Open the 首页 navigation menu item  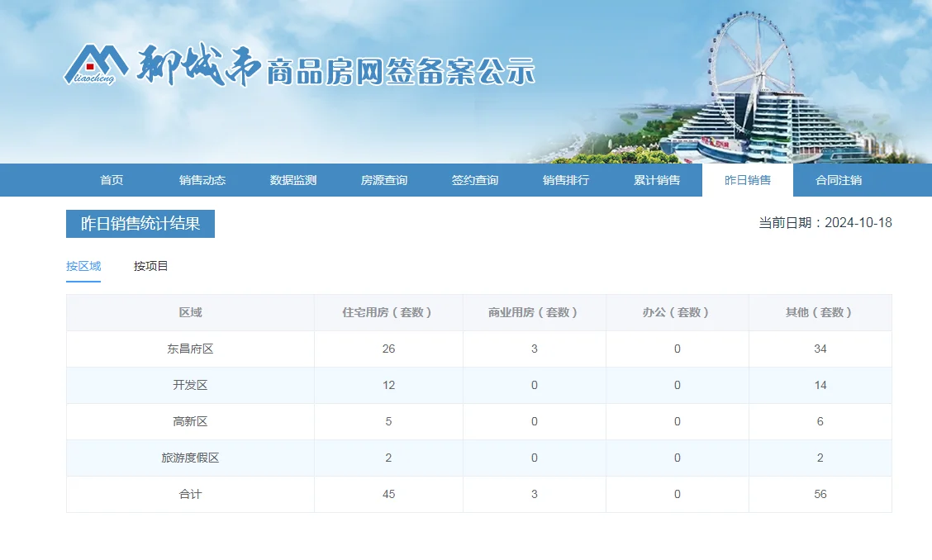[x=112, y=180]
